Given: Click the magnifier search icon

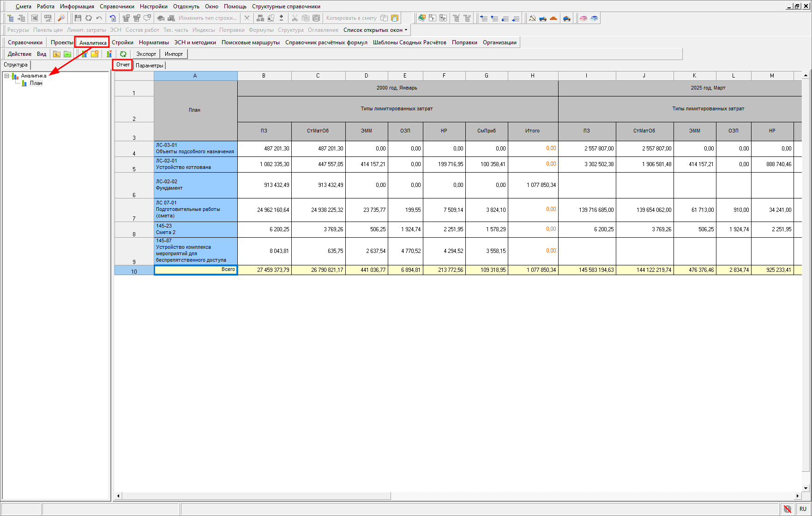Looking at the screenshot, I should point(61,18).
